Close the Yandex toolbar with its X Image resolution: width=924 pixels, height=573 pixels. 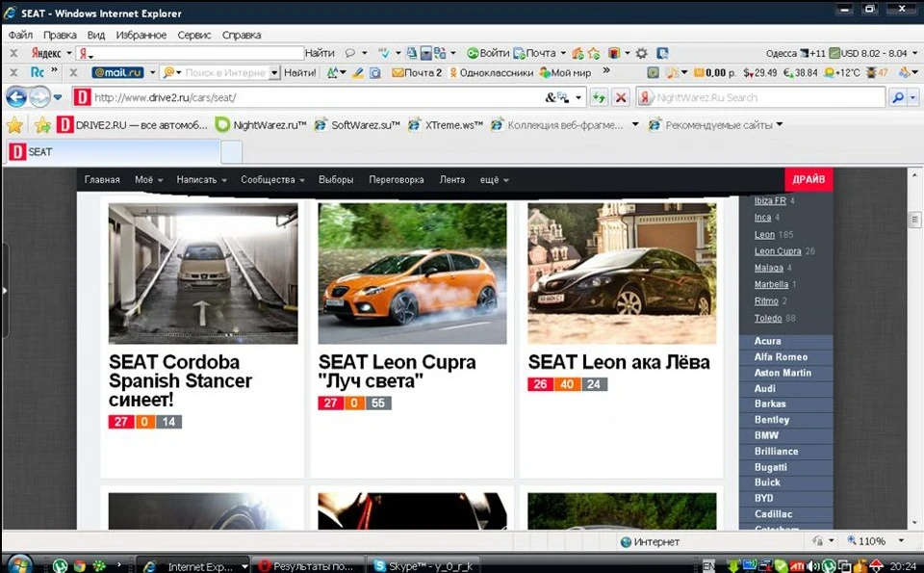13,53
